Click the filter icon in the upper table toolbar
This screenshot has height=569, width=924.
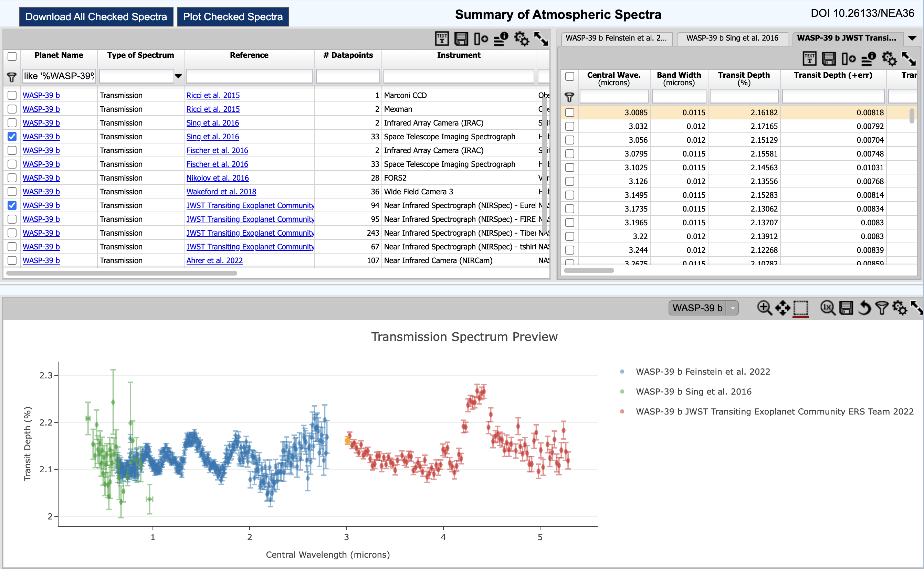point(11,76)
